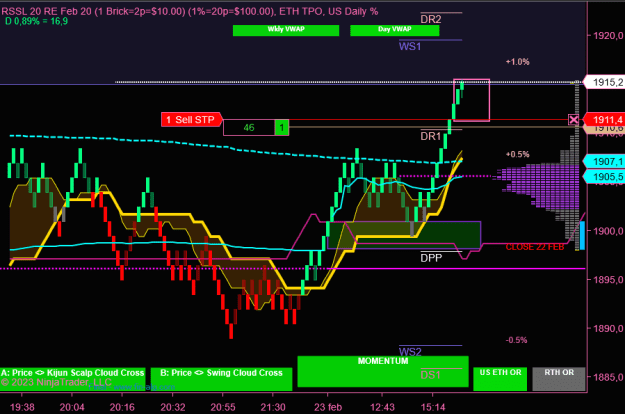The width and height of the screenshot is (625, 414).
Task: Select the 1 Sell STP order label
Action: (x=191, y=120)
